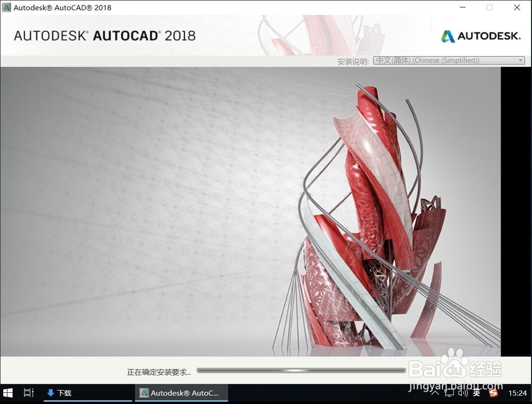Viewport: 532px width, 404px height.
Task: Open the installation language dropdown arrow
Action: pos(520,60)
